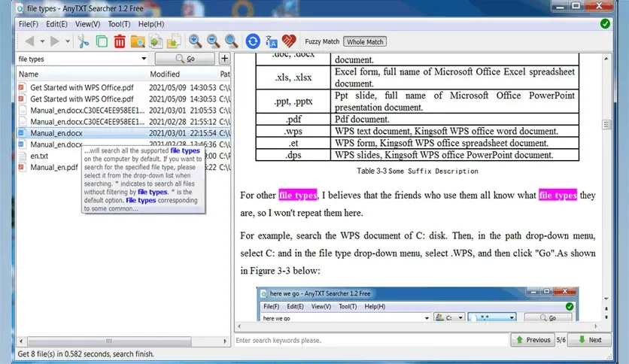
Task: Click the red Delete trash icon
Action: [120, 41]
